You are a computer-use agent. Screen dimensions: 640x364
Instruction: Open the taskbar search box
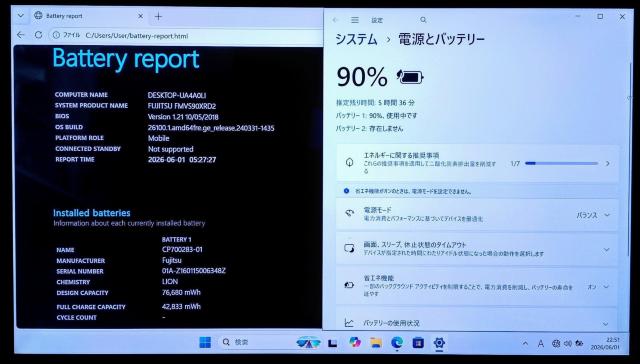pyautogui.click(x=269, y=342)
